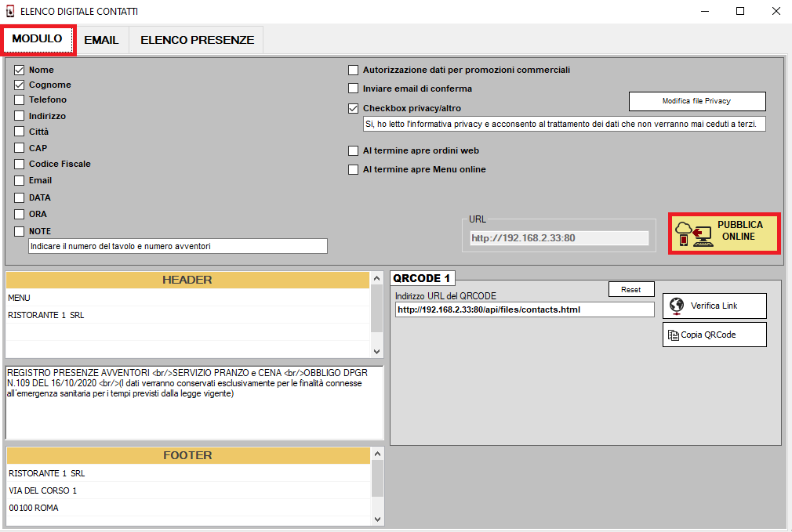The image size is (792, 532).
Task: Edit the NOTE hint text field
Action: pyautogui.click(x=177, y=246)
